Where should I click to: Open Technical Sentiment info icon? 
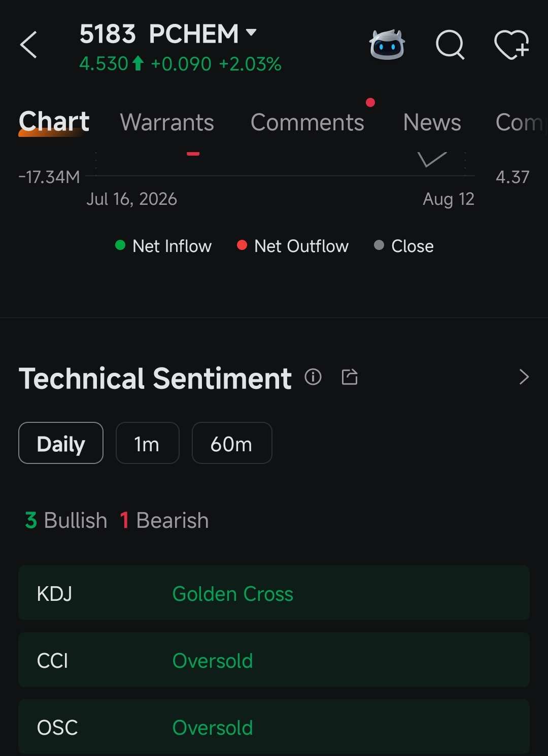(313, 377)
